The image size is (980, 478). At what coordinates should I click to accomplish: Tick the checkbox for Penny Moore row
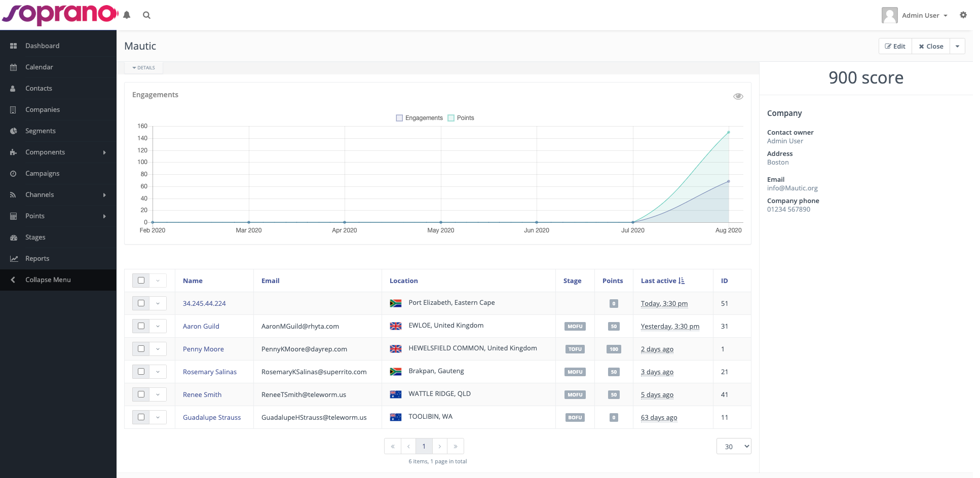(141, 349)
